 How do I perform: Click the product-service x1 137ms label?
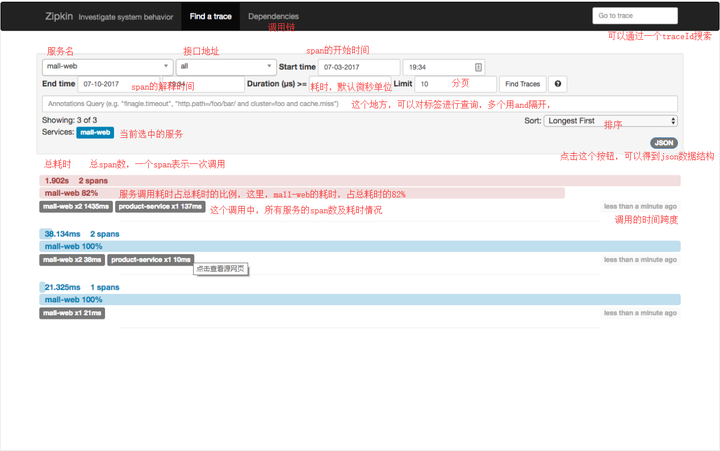pyautogui.click(x=160, y=207)
